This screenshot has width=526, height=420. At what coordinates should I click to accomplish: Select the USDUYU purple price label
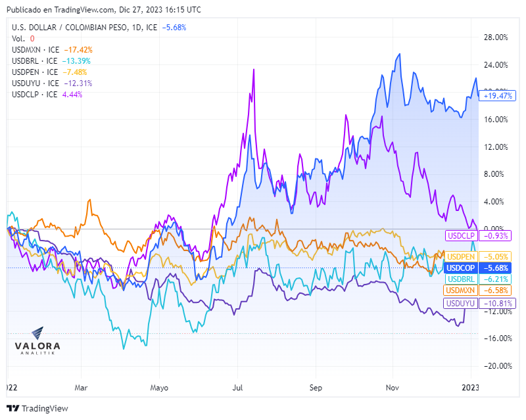click(x=460, y=303)
